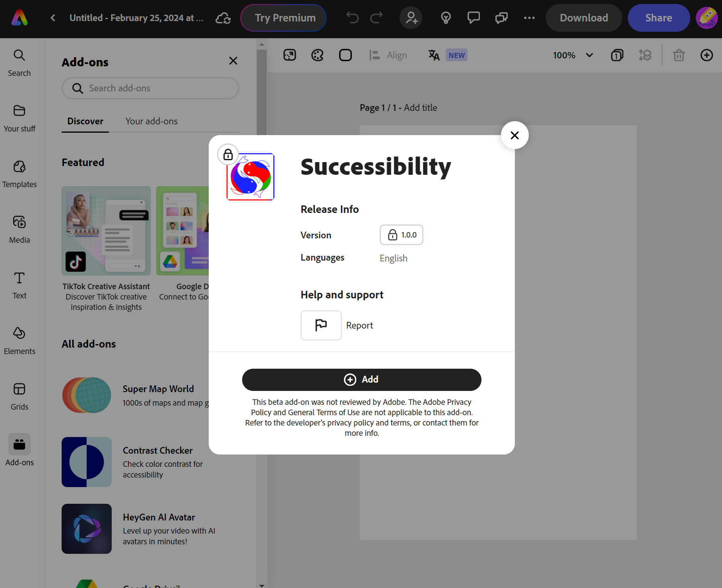Screen dimensions: 722x588
Task: Click the Download button
Action: (584, 18)
